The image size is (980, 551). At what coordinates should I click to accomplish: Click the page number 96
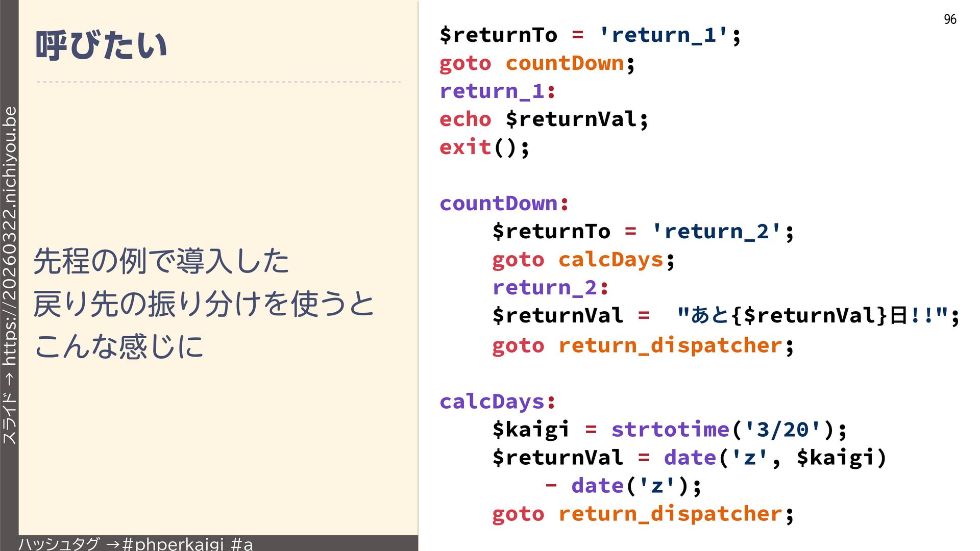coord(950,19)
